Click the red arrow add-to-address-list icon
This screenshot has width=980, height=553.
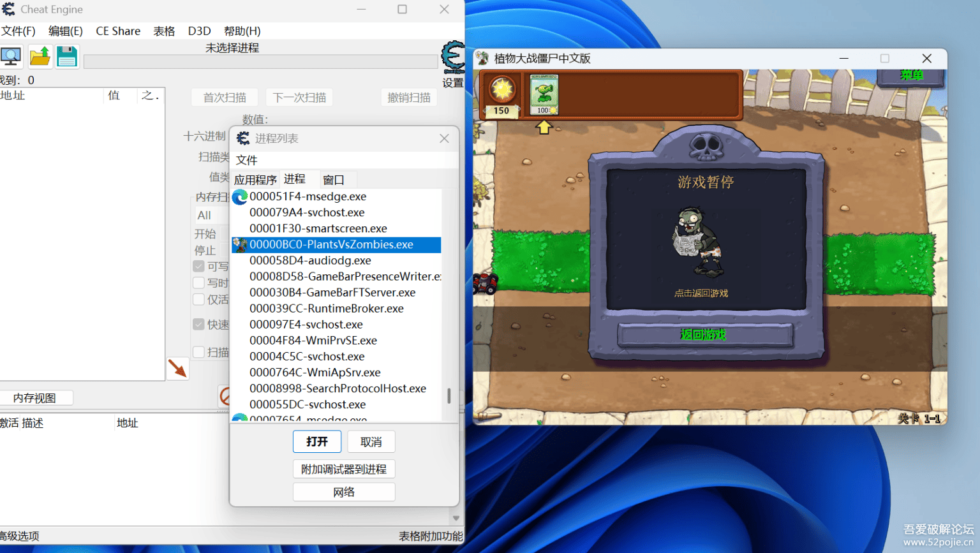click(177, 368)
